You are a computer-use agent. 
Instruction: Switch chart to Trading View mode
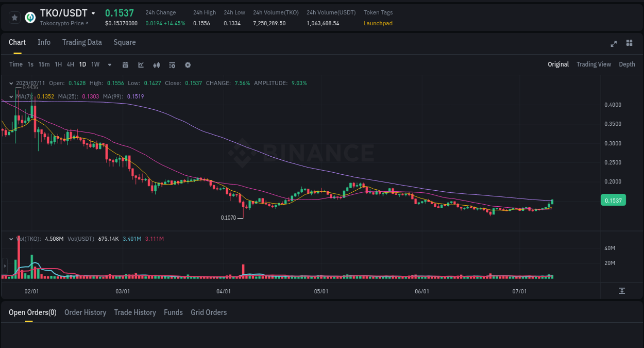click(594, 64)
